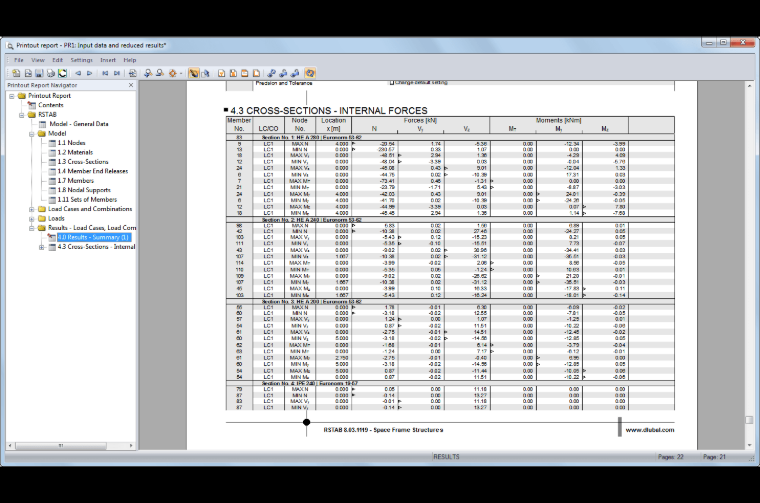
Task: Select Model - General Data tree item
Action: tap(79, 124)
